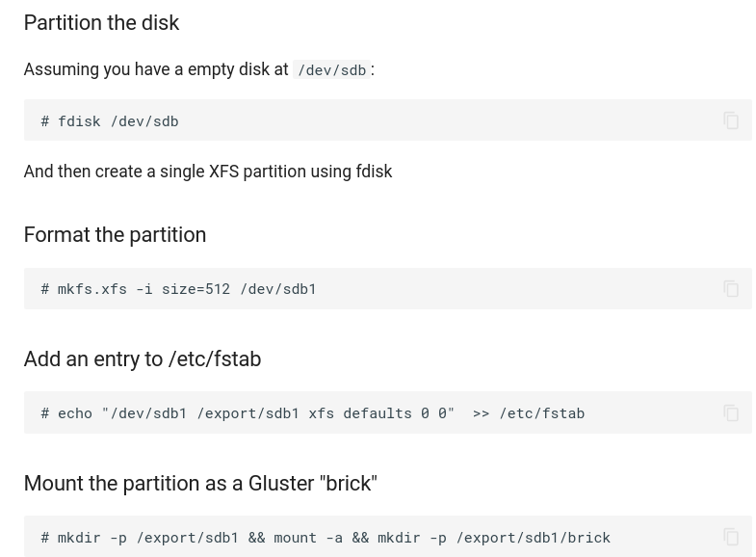Click the "Format the partition" heading
The image size is (756, 557).
pos(115,235)
